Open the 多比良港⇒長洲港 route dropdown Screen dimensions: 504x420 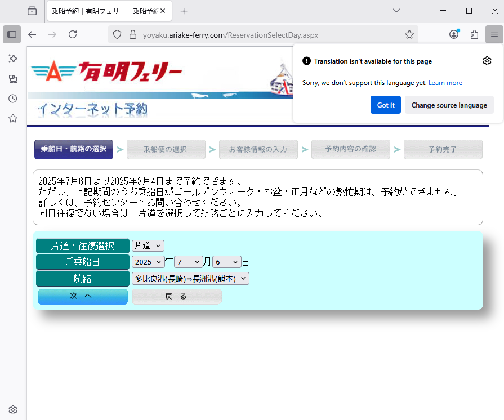point(190,279)
